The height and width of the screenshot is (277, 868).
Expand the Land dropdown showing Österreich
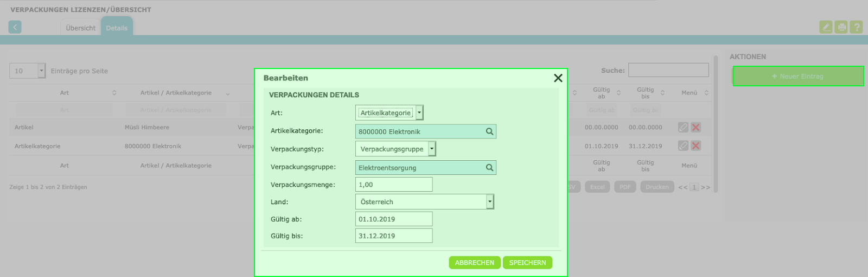[x=425, y=202]
